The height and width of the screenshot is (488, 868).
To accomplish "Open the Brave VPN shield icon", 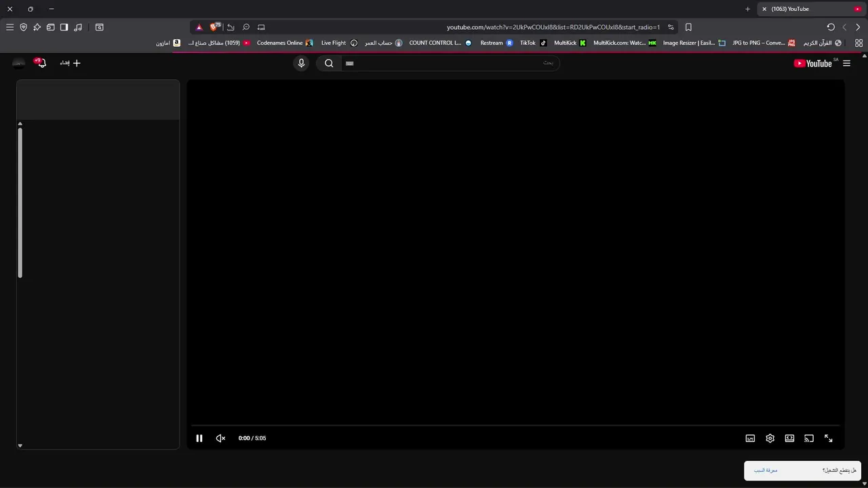I will [23, 27].
